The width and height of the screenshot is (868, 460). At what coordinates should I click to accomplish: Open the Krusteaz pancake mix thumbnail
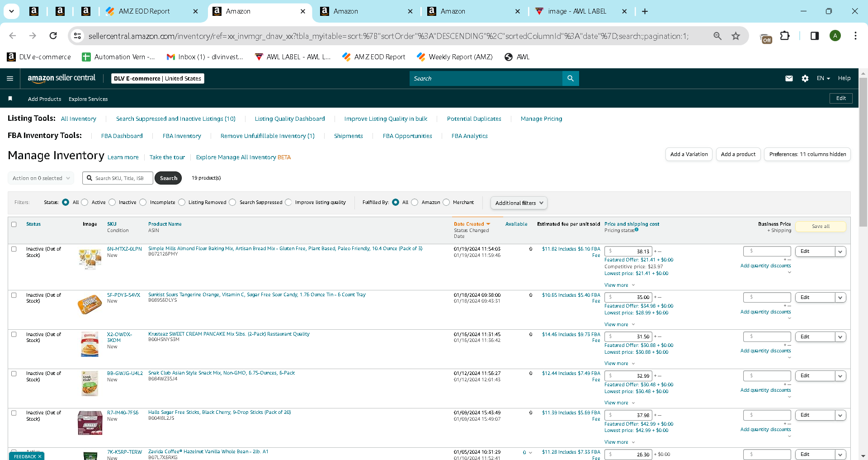coord(90,345)
